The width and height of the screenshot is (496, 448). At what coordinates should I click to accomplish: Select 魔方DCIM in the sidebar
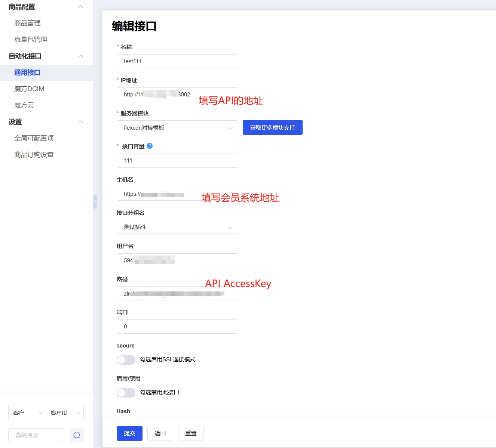point(29,89)
